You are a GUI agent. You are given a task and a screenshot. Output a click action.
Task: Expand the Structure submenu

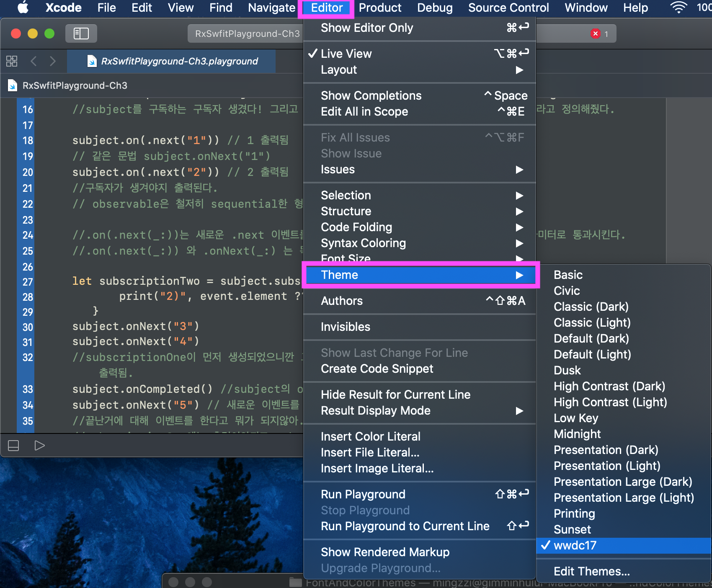pos(419,211)
